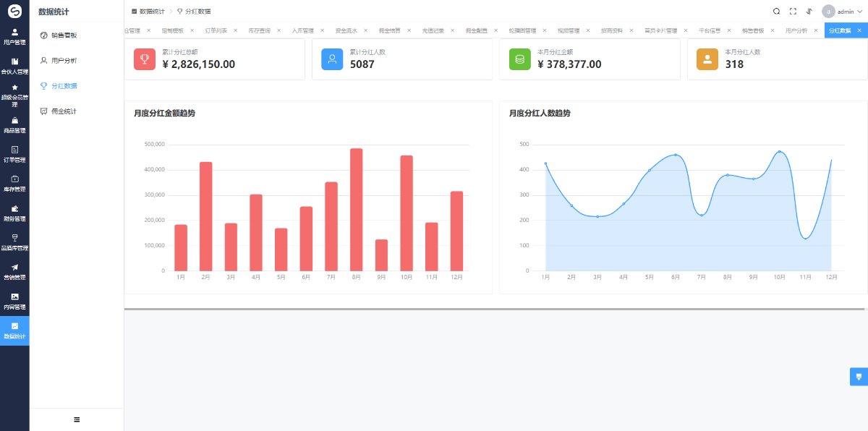Click the red trophy icon for 累计分红总额

145,59
